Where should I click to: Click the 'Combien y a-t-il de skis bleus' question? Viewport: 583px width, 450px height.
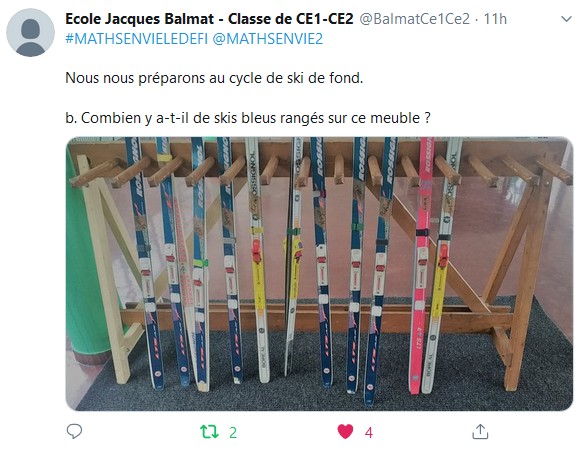pyautogui.click(x=248, y=118)
